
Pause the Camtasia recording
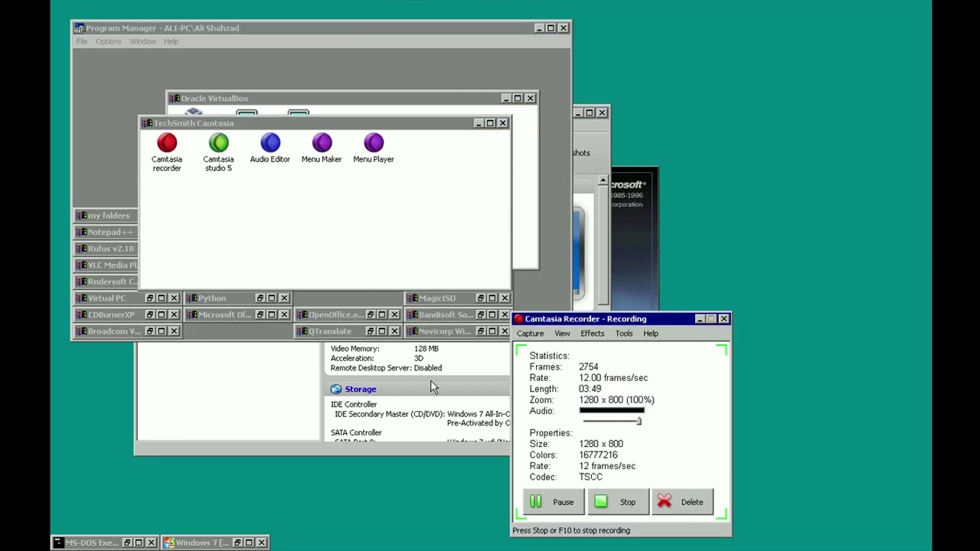coord(554,502)
